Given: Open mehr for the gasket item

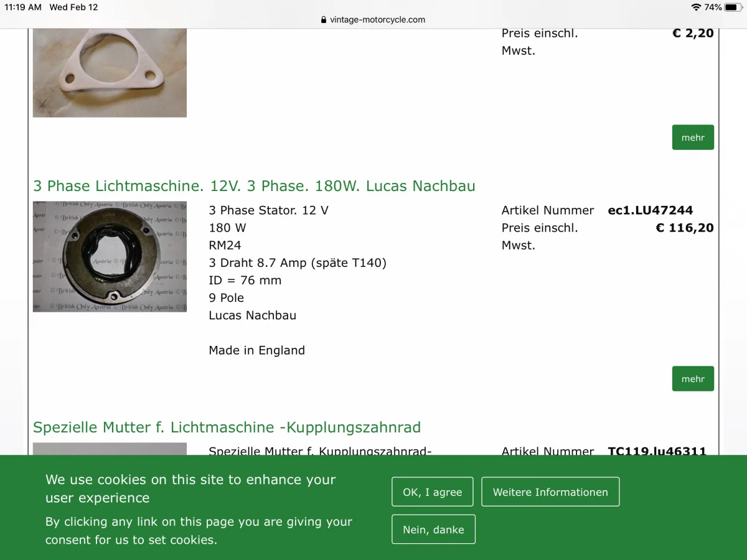Looking at the screenshot, I should 693,138.
